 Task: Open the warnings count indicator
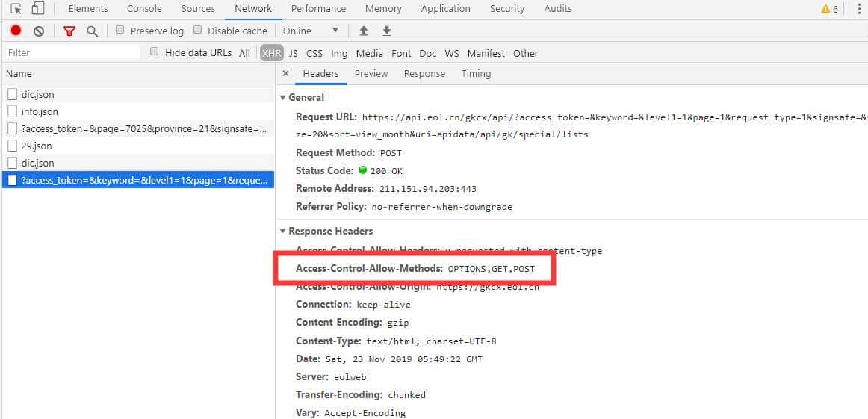[x=829, y=9]
